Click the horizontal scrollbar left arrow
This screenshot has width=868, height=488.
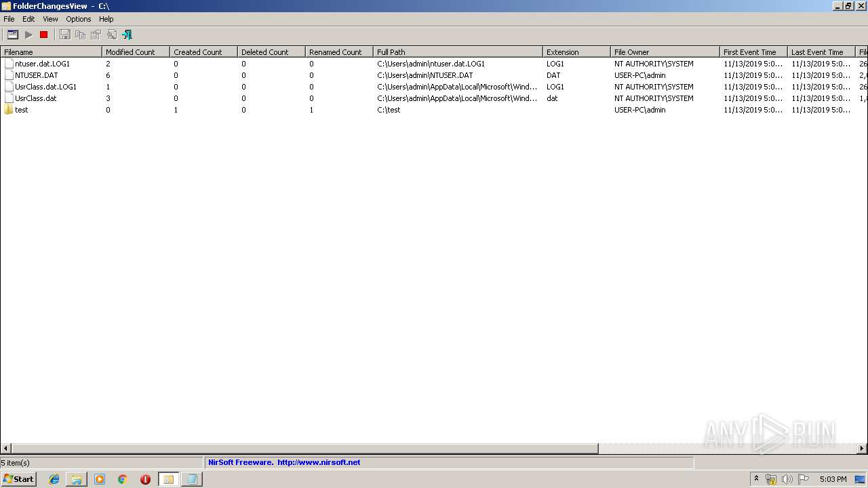coord(6,448)
